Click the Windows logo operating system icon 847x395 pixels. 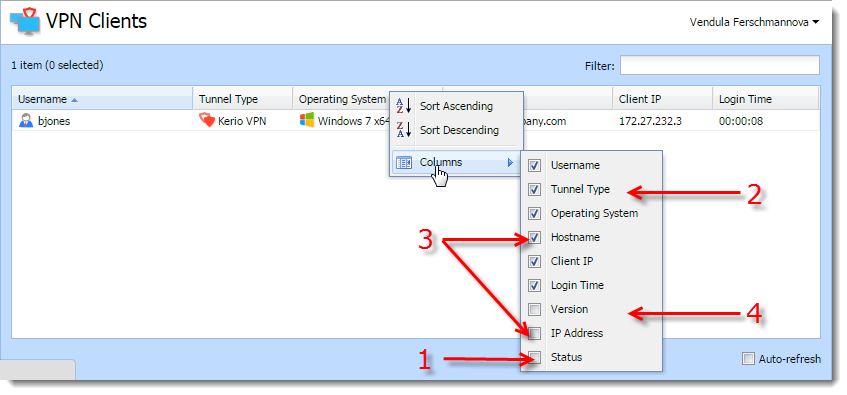tap(307, 120)
